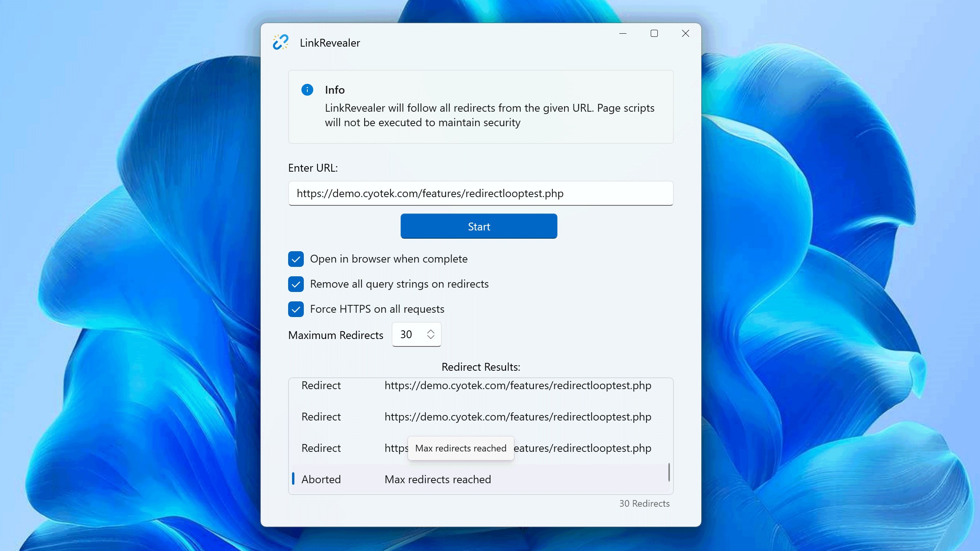Open the Maximum Redirects spin arrows
The height and width of the screenshot is (551, 980).
(431, 334)
